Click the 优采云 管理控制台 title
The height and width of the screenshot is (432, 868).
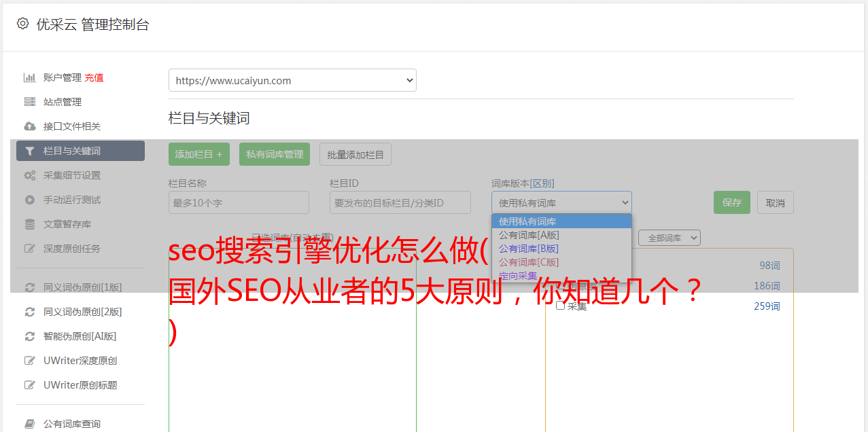92,24
